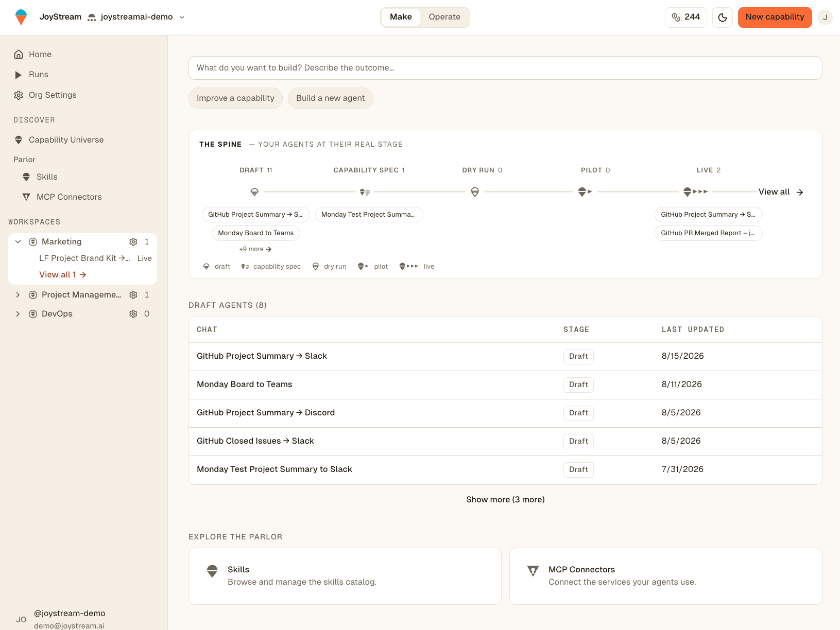Open the spine View all link
The height and width of the screenshot is (630, 840).
coord(781,192)
